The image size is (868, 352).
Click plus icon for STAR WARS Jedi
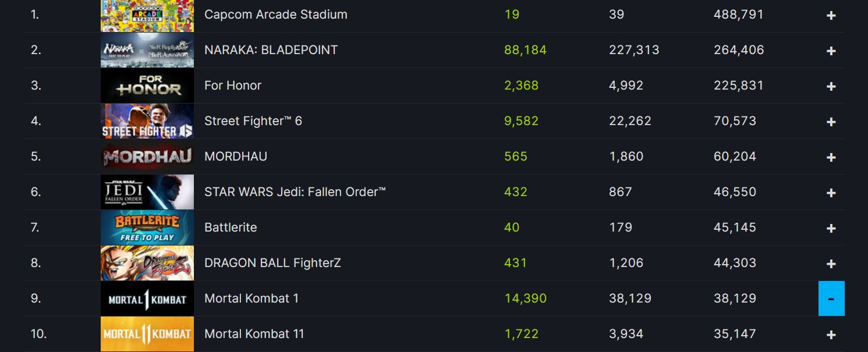pyautogui.click(x=831, y=193)
